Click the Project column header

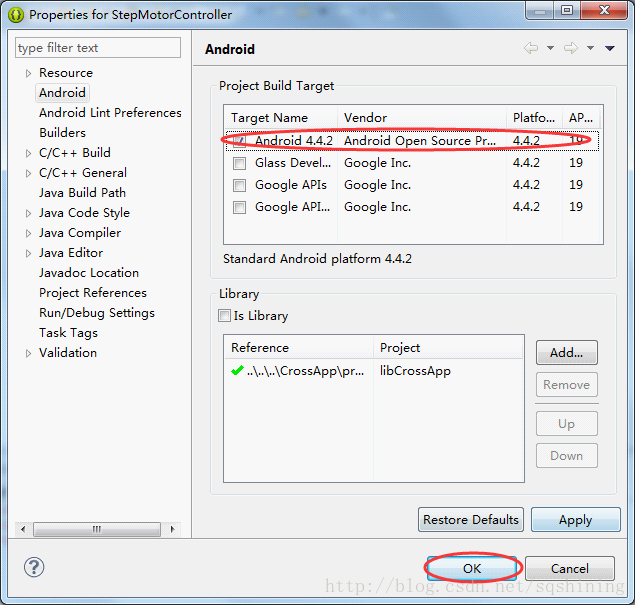(448, 348)
